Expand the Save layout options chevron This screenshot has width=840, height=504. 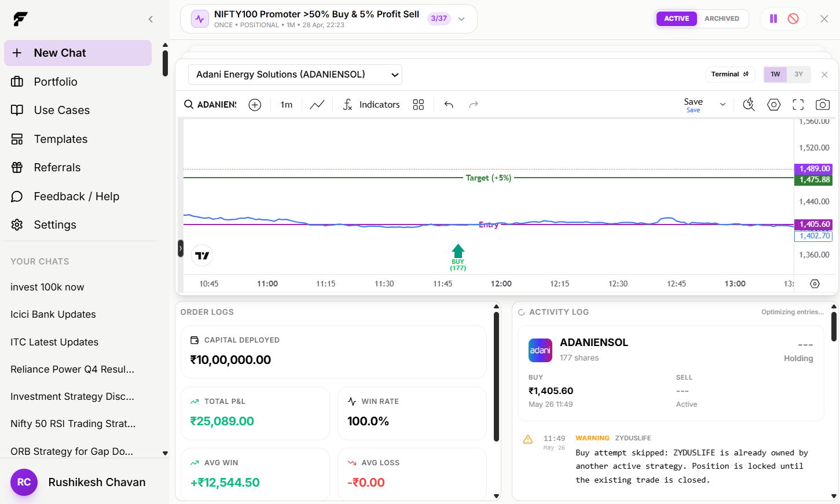pyautogui.click(x=722, y=105)
